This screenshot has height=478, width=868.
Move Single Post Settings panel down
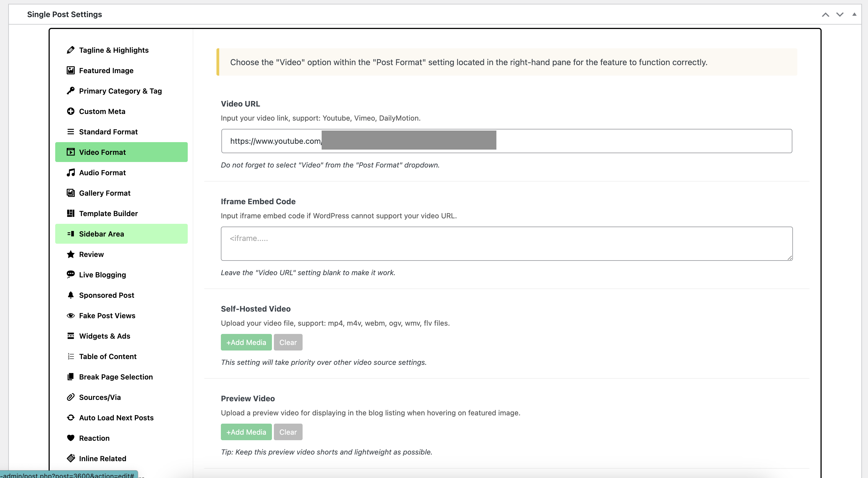(840, 14)
